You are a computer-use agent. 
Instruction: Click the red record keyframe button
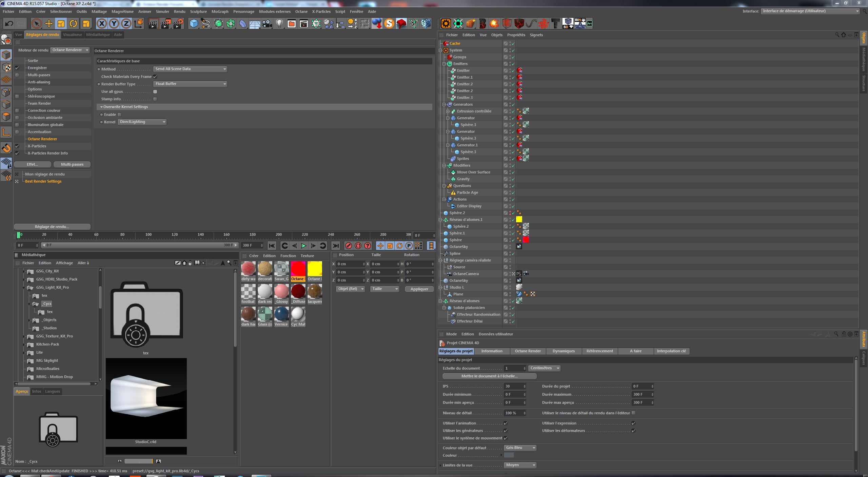tap(348, 246)
